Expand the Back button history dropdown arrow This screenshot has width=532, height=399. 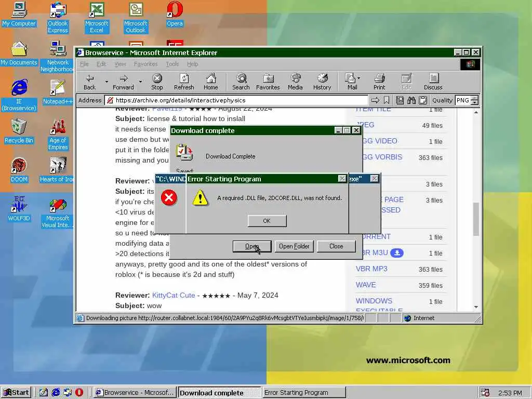(x=107, y=82)
